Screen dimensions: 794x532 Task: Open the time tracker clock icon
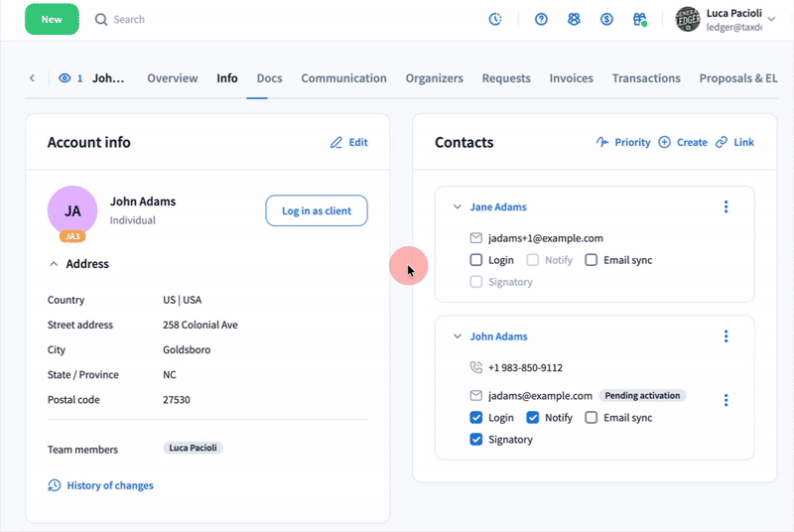tap(496, 20)
